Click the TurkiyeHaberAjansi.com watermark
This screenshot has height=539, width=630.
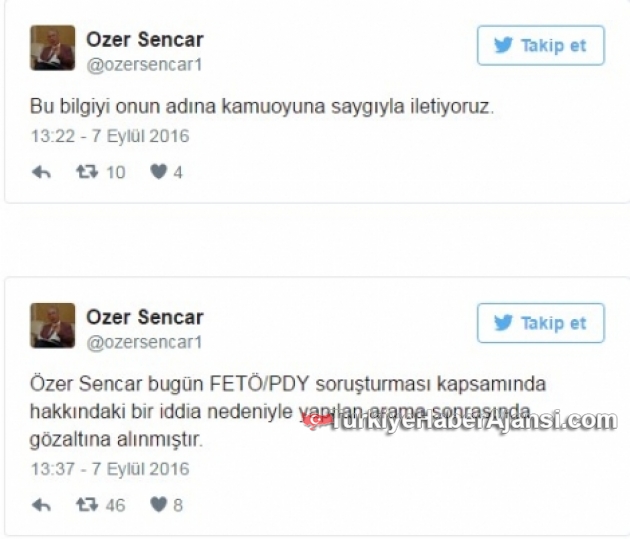460,421
